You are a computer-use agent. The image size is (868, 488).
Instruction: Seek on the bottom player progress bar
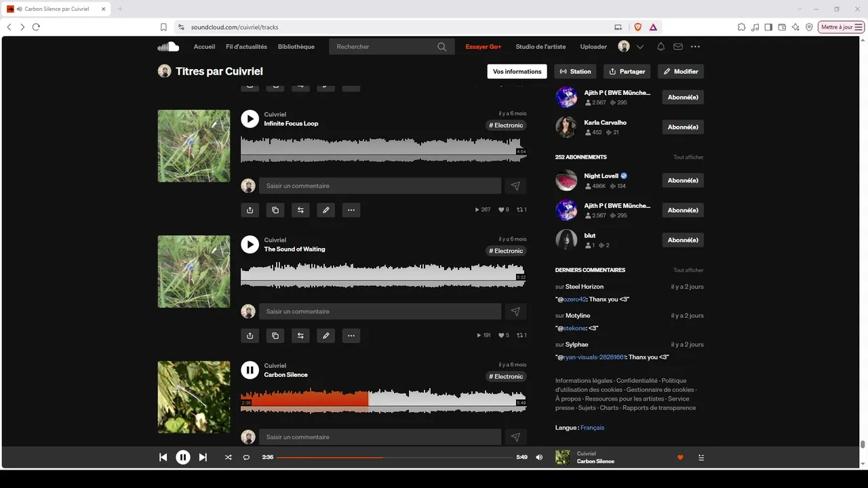395,457
